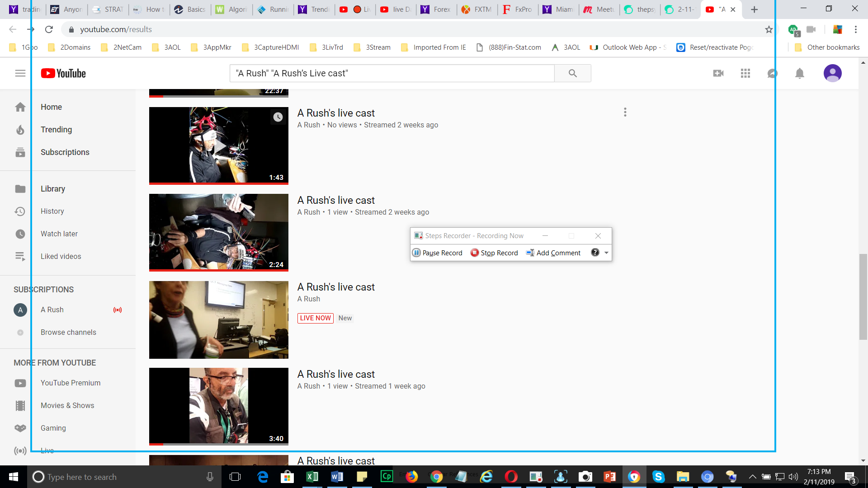The height and width of the screenshot is (488, 868).
Task: Open a new browser tab
Action: (754, 9)
